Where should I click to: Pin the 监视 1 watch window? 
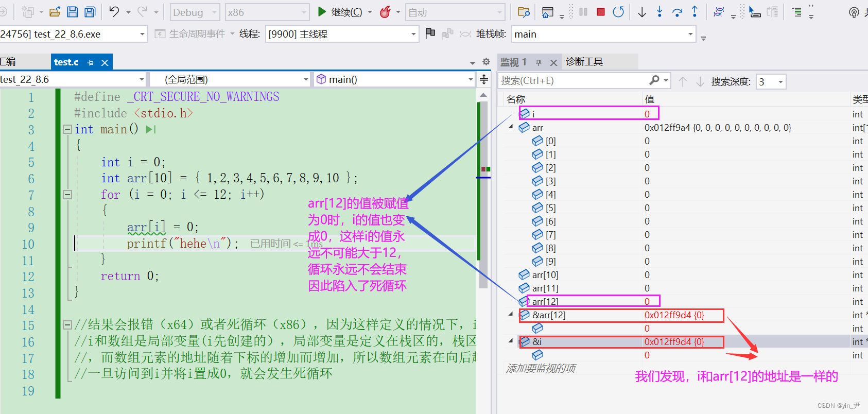coord(539,62)
